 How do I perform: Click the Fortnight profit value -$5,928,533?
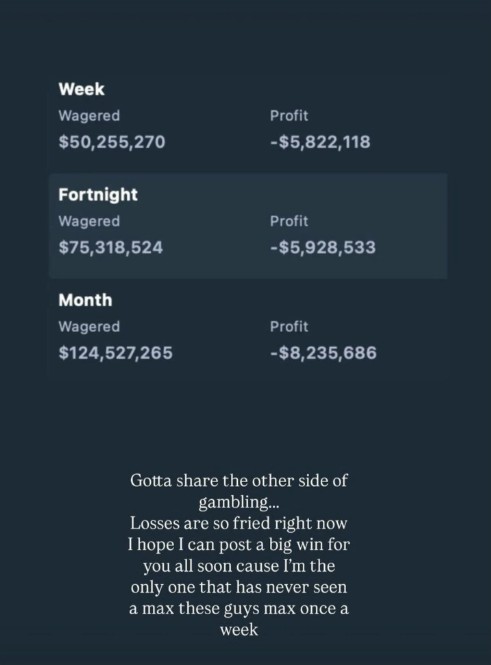tap(323, 247)
